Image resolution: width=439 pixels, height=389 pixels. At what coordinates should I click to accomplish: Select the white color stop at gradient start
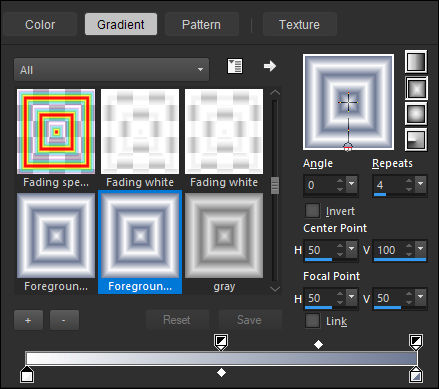(27, 374)
